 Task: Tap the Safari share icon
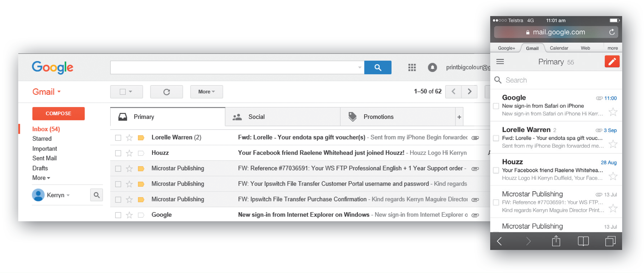click(x=556, y=241)
